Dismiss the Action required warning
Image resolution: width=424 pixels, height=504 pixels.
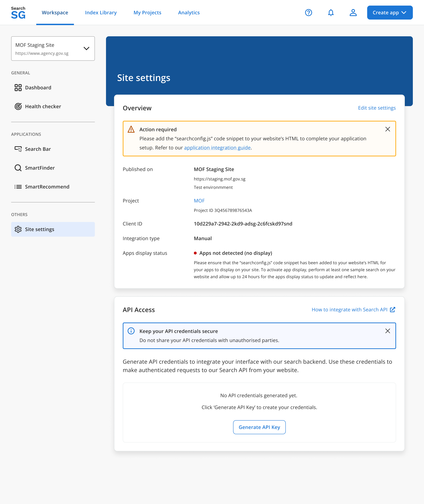(387, 129)
